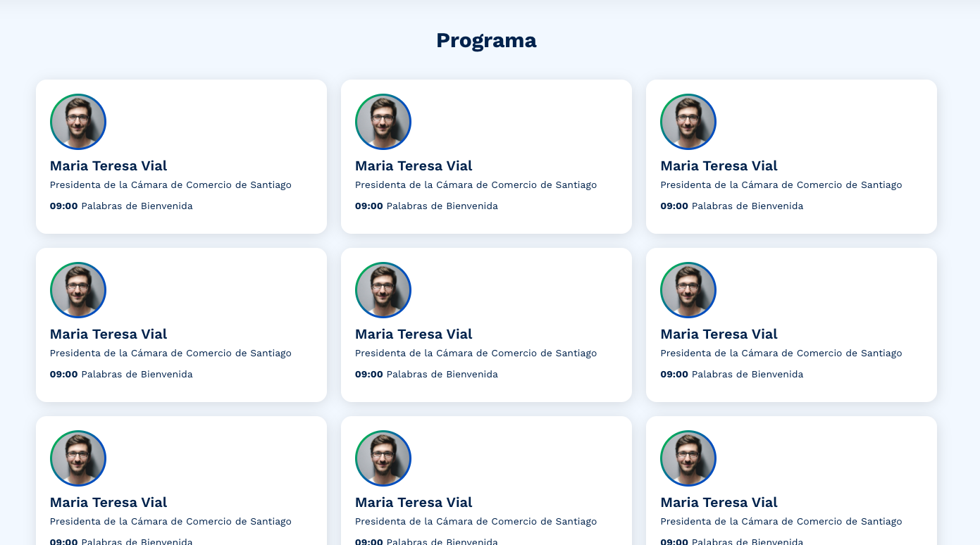
Task: Select the avatar in the top row's middle card
Action: (x=383, y=122)
